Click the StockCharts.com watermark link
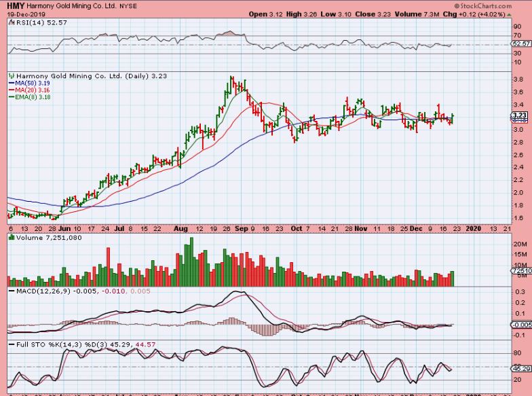 (x=483, y=5)
